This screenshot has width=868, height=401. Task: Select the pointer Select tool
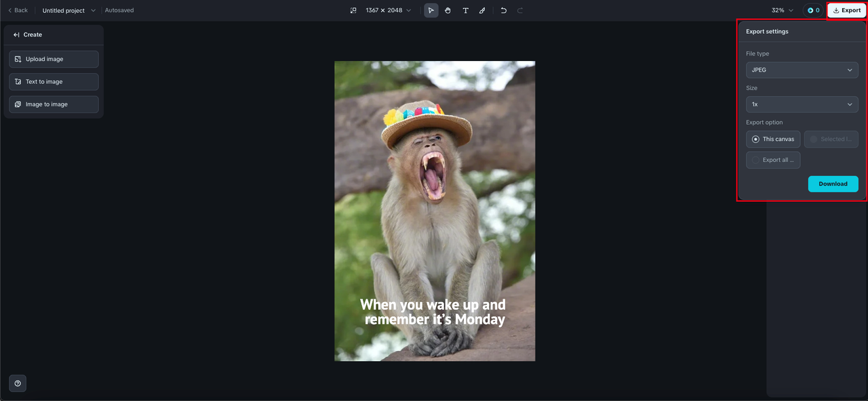431,10
